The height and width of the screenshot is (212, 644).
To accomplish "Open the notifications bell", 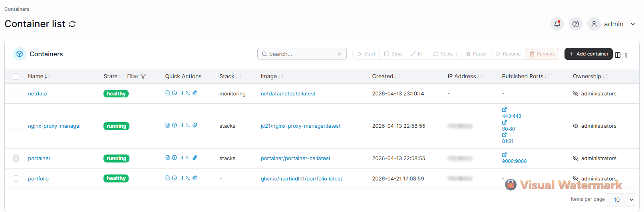I will click(x=557, y=24).
